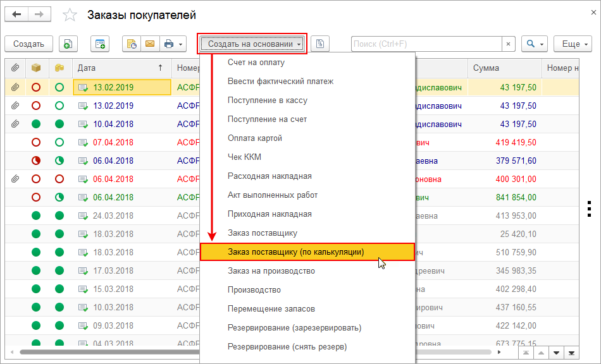Viewport: 601px width, 364px height.
Task: Select the date 15.03.2018 row
Action: [113, 289]
